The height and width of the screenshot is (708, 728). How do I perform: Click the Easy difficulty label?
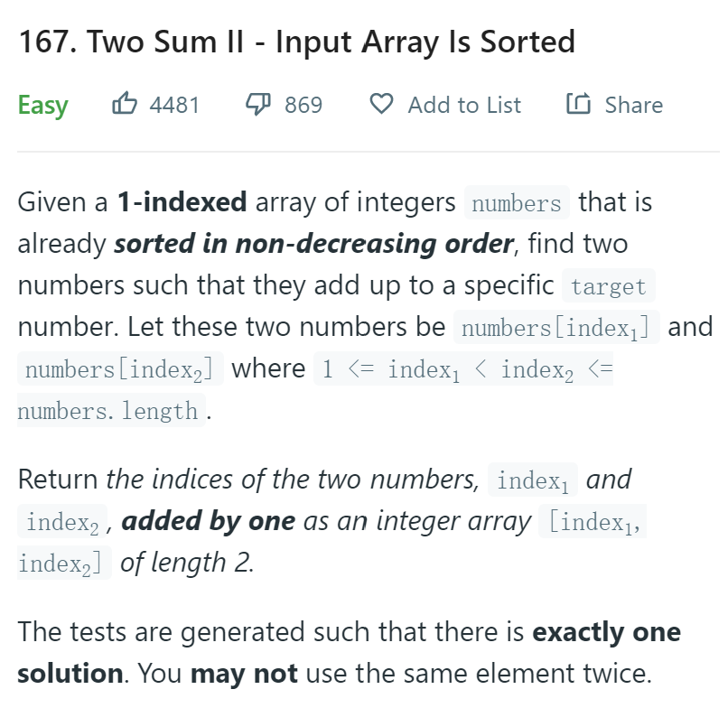coord(42,105)
